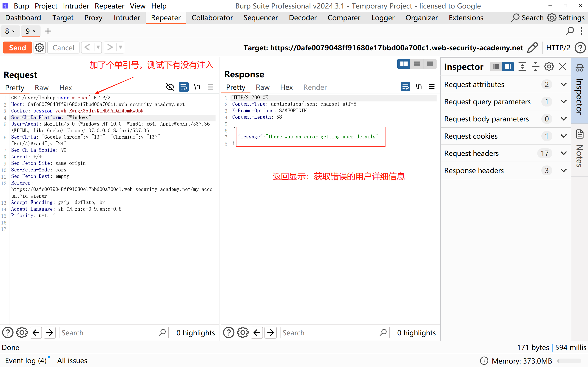Toggle the \n display in the Response panel
Screen dimensions: 588x367
(x=418, y=87)
